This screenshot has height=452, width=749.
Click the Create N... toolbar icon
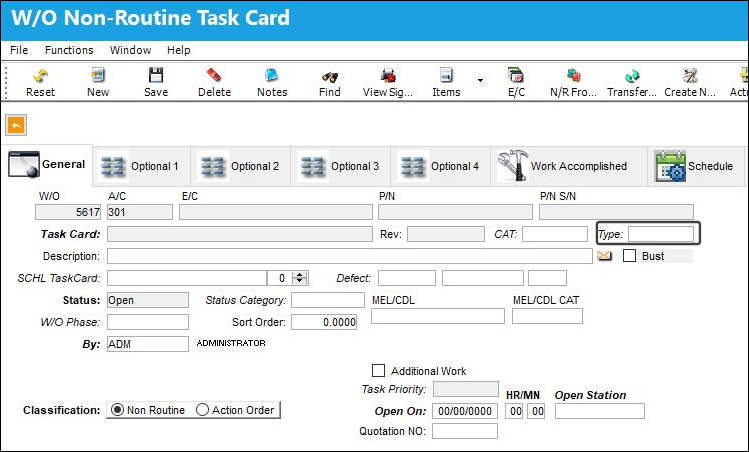click(x=690, y=75)
